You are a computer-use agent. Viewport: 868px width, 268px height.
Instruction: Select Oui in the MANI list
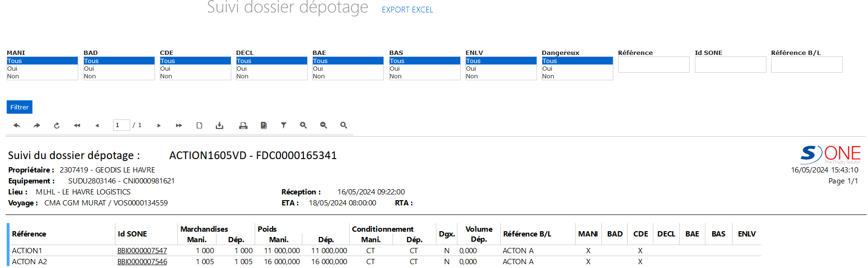coord(42,68)
